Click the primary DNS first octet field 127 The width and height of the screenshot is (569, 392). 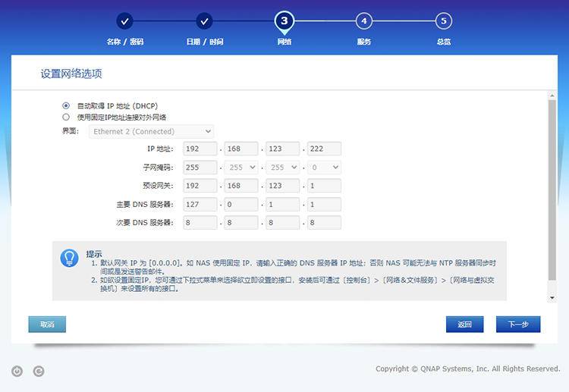(x=200, y=205)
